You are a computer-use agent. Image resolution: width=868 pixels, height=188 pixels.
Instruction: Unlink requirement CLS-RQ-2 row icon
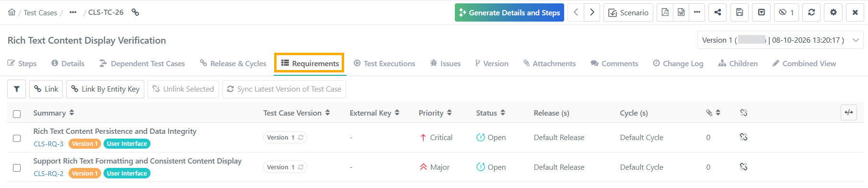point(743,167)
